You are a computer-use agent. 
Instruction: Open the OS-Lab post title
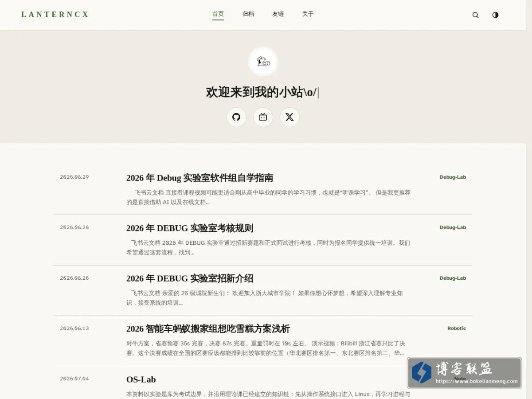141,379
